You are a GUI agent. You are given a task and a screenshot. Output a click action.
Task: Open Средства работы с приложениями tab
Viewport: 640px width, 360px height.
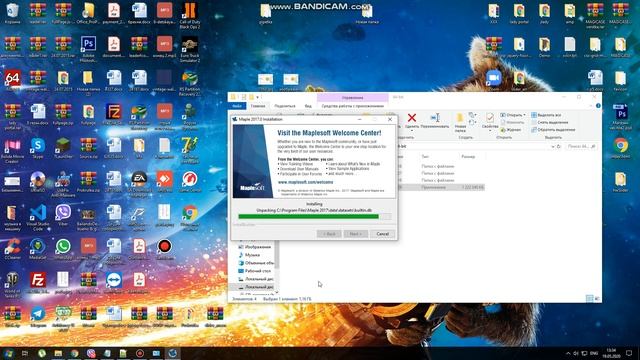point(353,106)
